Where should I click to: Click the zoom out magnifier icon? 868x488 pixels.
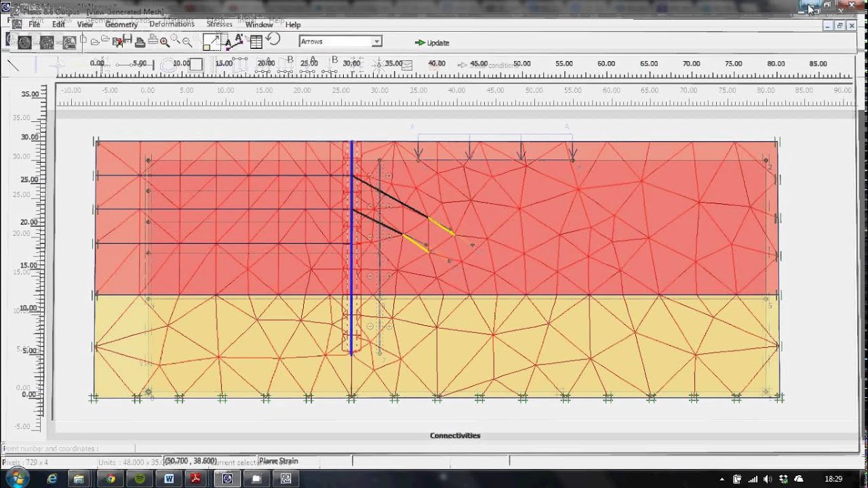[x=186, y=42]
